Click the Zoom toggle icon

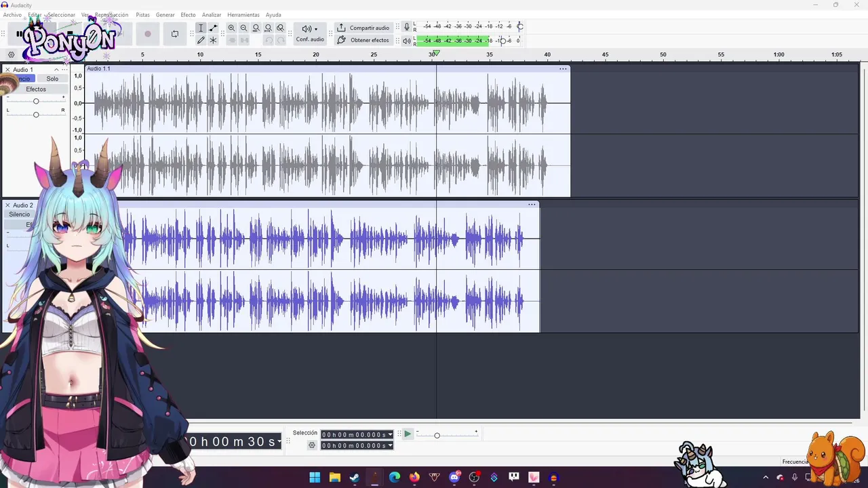[280, 28]
